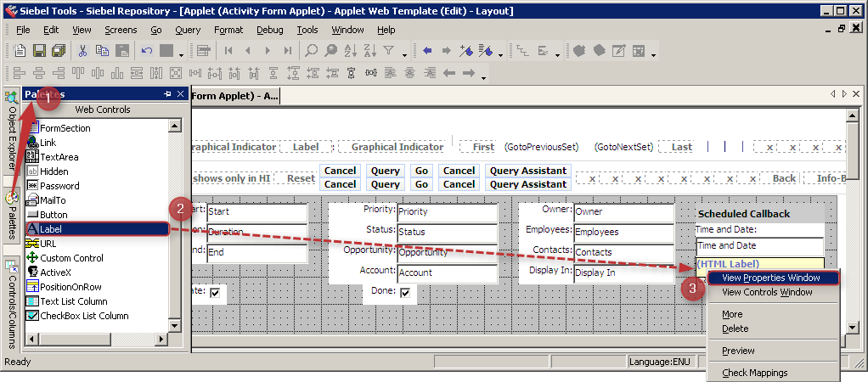The image size is (868, 382).
Task: Open the Screens menu
Action: 121,30
